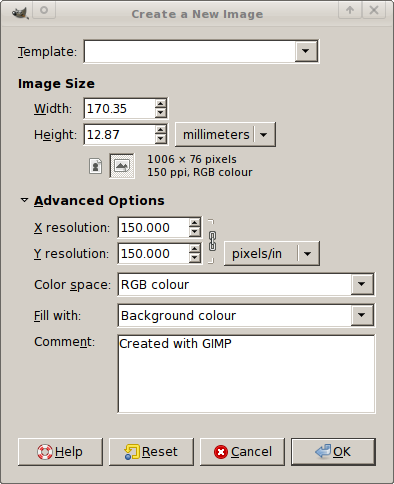Collapse the Advanced Options section
Image resolution: width=394 pixels, height=484 pixels.
click(24, 200)
